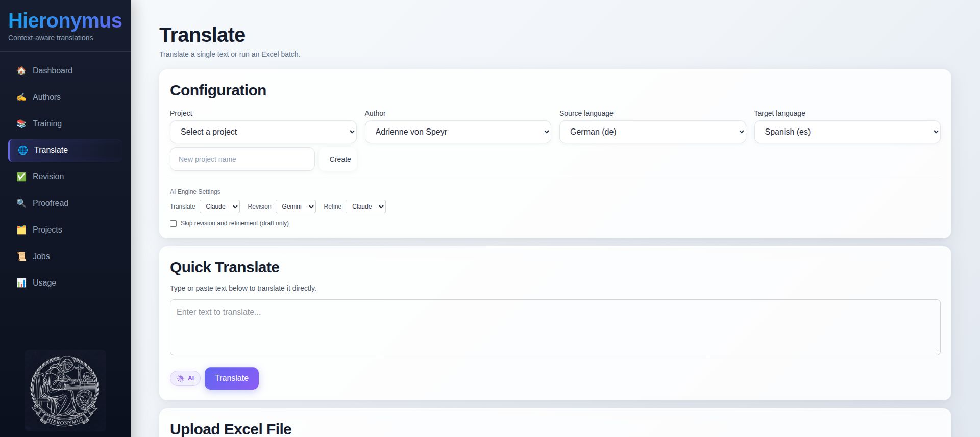Change the Translate engine dropdown
Image resolution: width=980 pixels, height=437 pixels.
coord(220,207)
